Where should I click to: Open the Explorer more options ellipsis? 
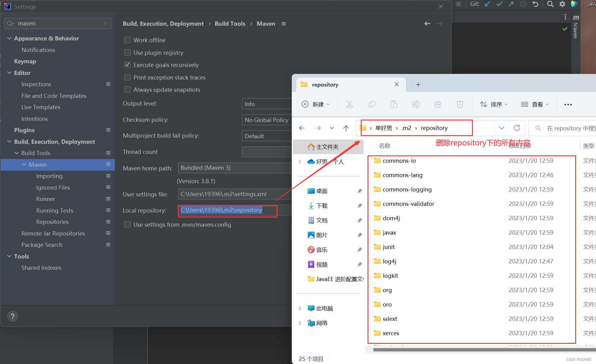click(568, 105)
